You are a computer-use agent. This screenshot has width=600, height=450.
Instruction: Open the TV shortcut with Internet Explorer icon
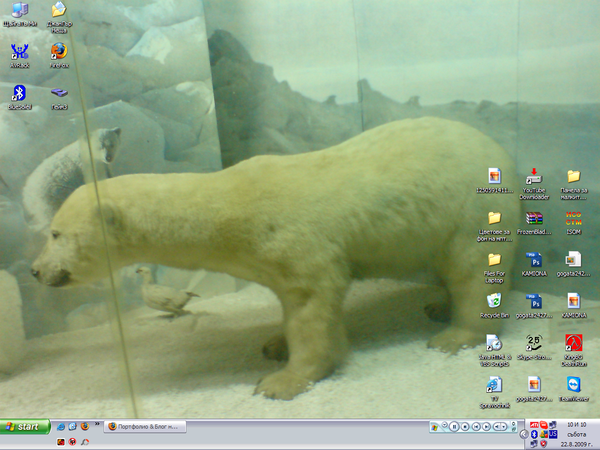494,392
